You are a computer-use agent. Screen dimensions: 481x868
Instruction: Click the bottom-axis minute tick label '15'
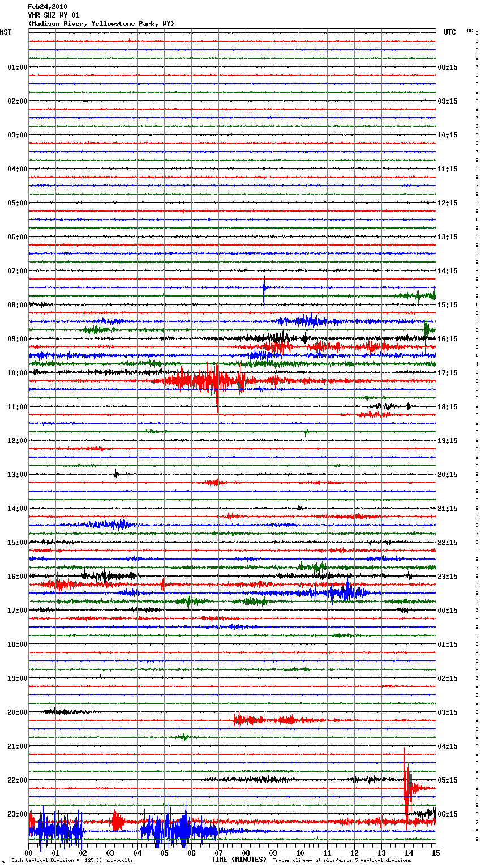pos(436,853)
